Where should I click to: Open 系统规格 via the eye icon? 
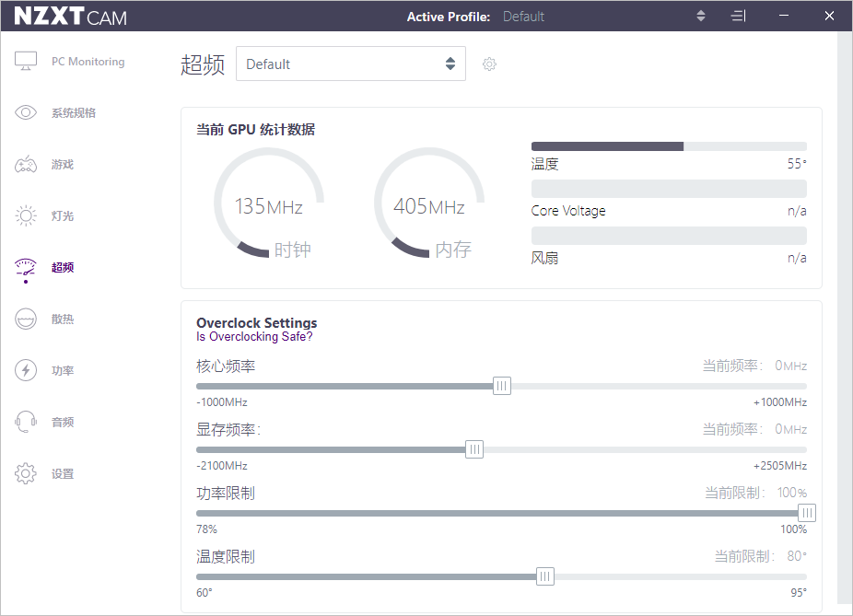[26, 113]
